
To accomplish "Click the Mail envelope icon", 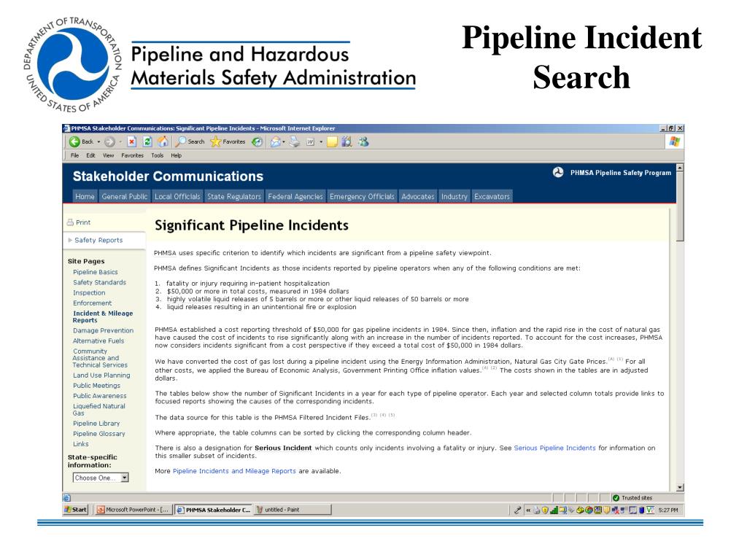I will pyautogui.click(x=275, y=142).
